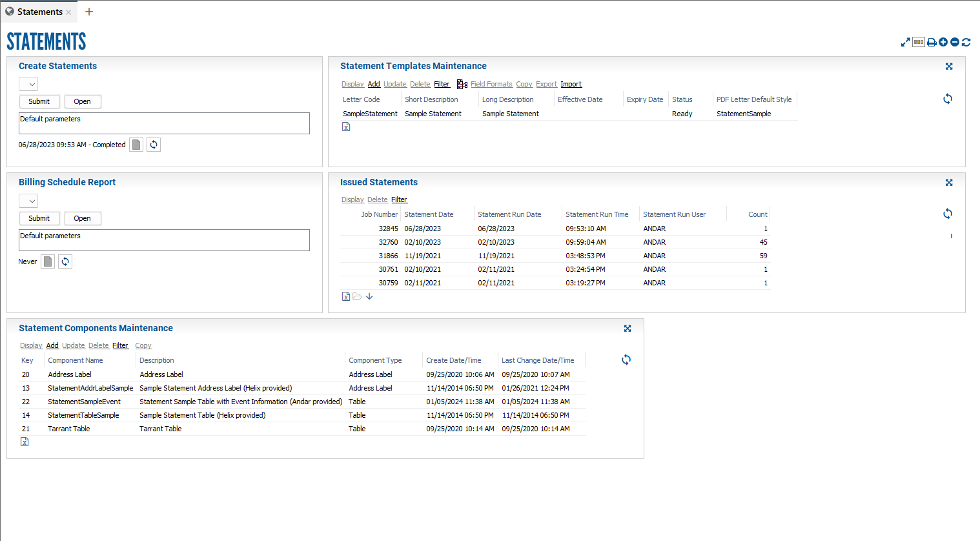This screenshot has height=541, width=980.
Task: Click the plus circle icon in the page header
Action: 943,42
